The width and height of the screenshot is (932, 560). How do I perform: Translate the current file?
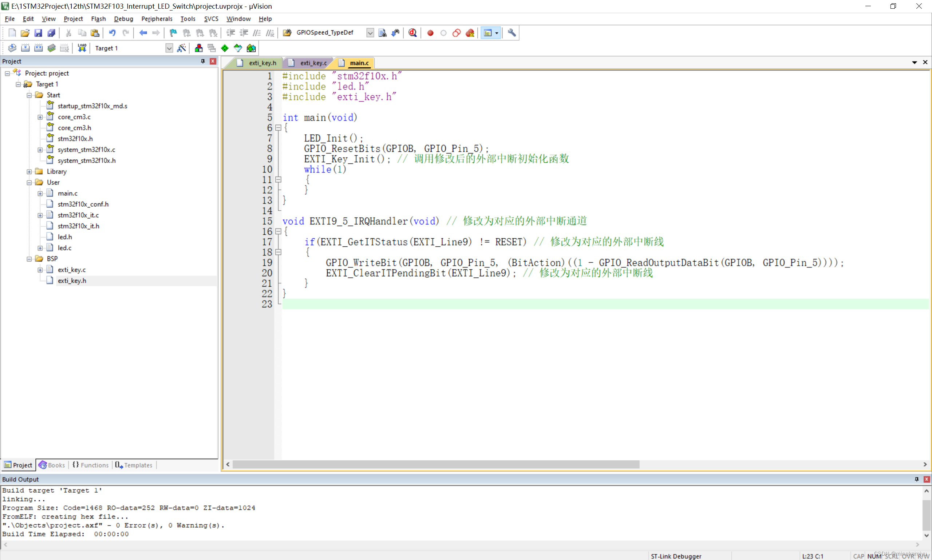point(12,48)
